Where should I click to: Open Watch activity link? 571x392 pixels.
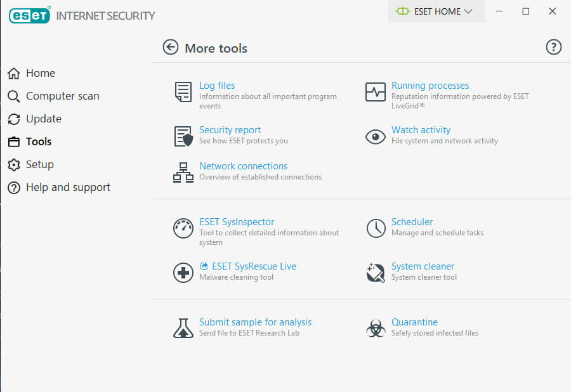coord(421,129)
